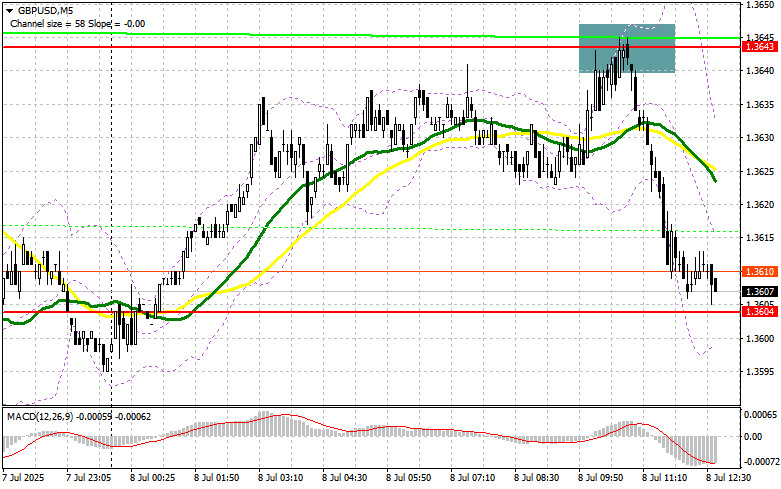Image resolution: width=781 pixels, height=489 pixels.
Task: Click the 0.00065 MACD scale value
Action: (759, 414)
